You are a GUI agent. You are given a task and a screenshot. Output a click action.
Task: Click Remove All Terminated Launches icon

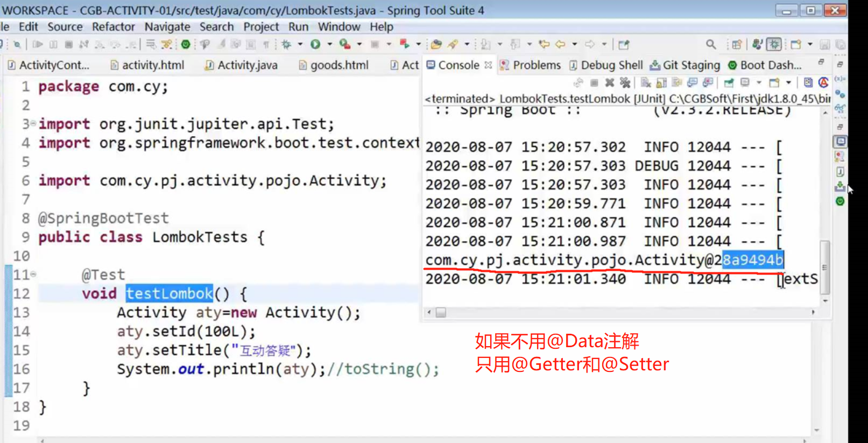pos(625,83)
